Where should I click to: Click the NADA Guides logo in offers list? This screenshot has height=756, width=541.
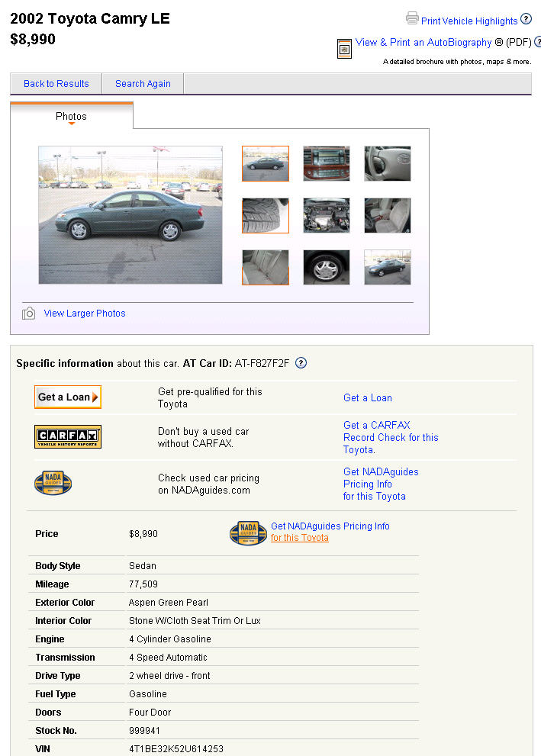(53, 483)
